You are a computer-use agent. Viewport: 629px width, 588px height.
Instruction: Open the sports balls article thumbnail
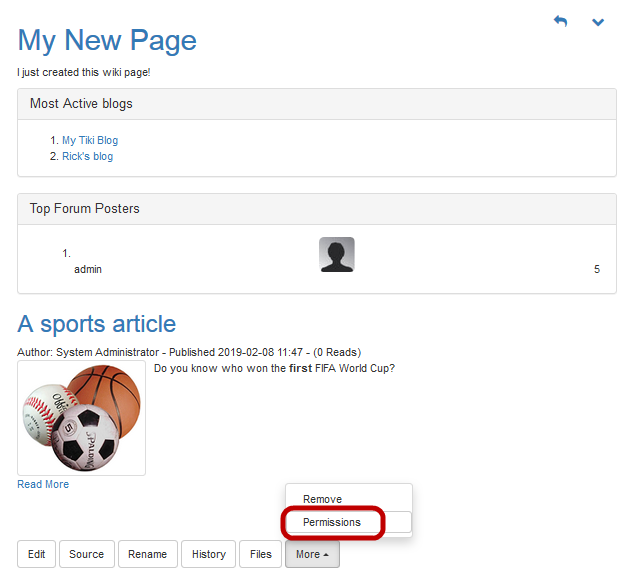[81, 418]
